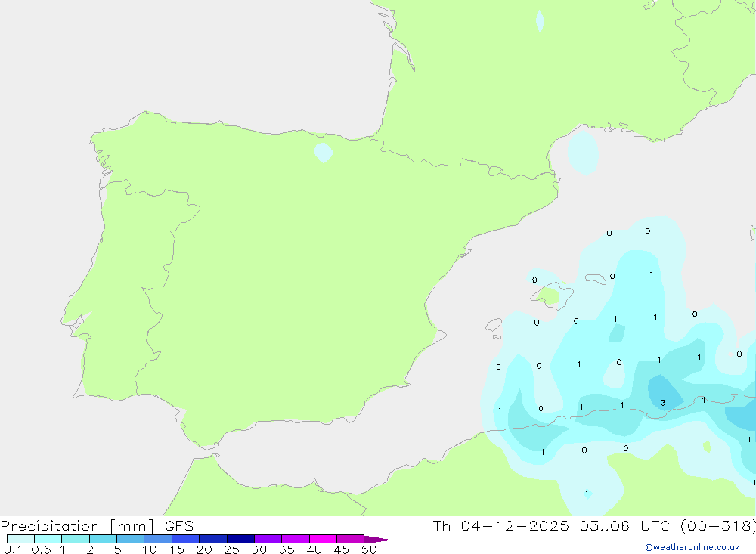Click the legend label '40'
This screenshot has height=554, width=756.
[314, 549]
